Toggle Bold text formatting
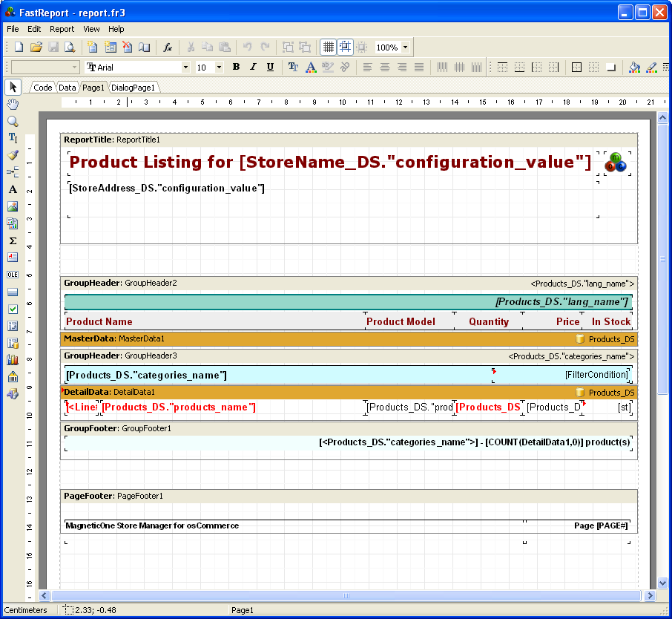This screenshot has width=672, height=619. (x=236, y=68)
